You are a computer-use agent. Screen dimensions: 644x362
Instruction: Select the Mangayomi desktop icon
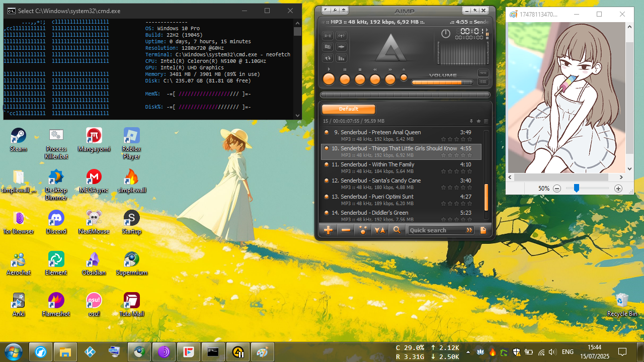[94, 139]
